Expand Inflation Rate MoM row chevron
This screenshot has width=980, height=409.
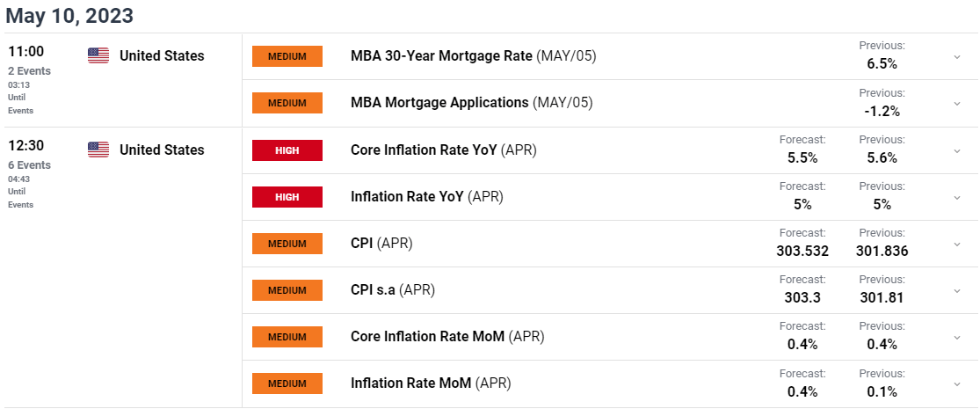pos(957,384)
